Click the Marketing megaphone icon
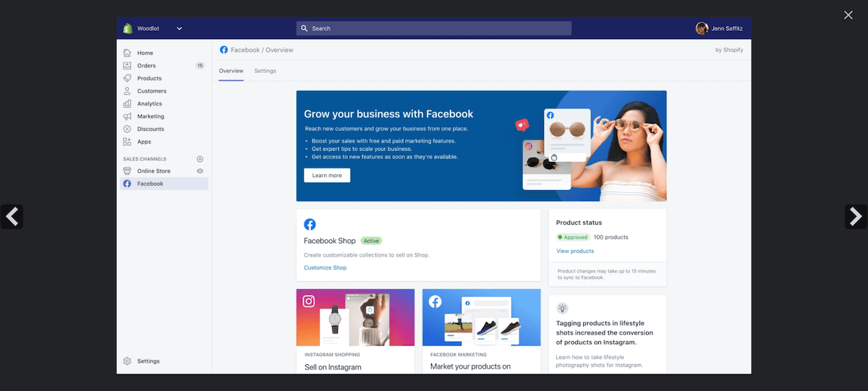This screenshot has width=868, height=391. pyautogui.click(x=127, y=116)
